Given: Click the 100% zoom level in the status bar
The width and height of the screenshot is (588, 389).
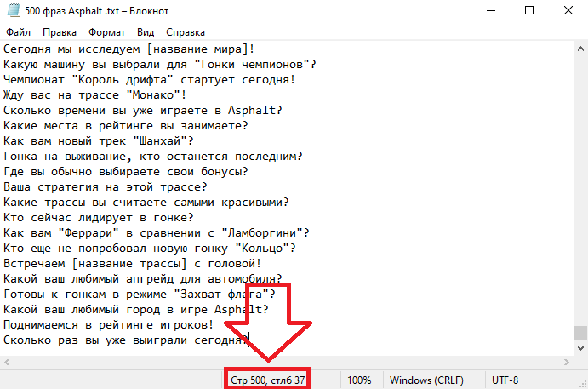Looking at the screenshot, I should pyautogui.click(x=359, y=380).
